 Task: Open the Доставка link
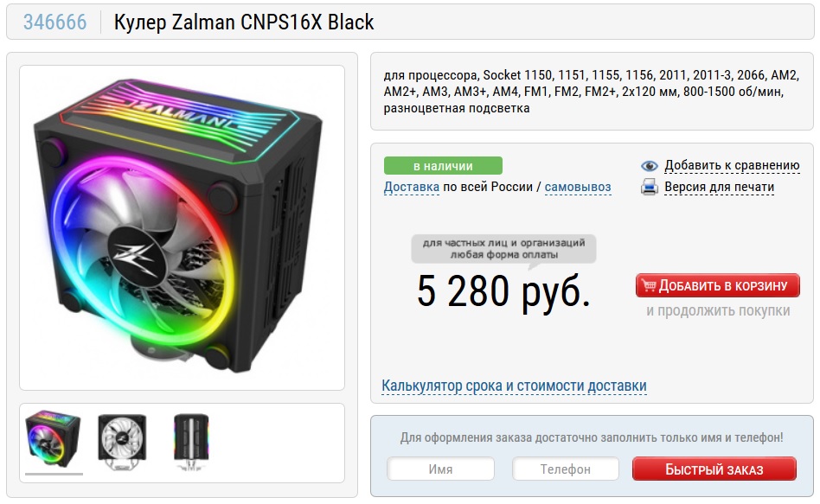[x=412, y=187]
